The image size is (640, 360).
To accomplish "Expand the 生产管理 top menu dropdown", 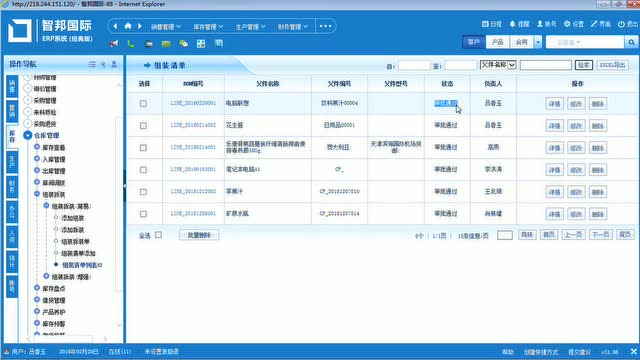I will [251, 27].
